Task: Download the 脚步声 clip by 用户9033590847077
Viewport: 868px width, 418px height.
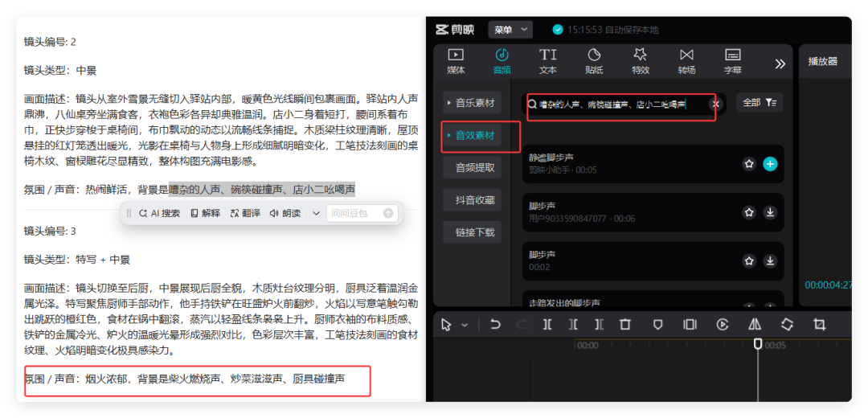Action: pos(769,212)
